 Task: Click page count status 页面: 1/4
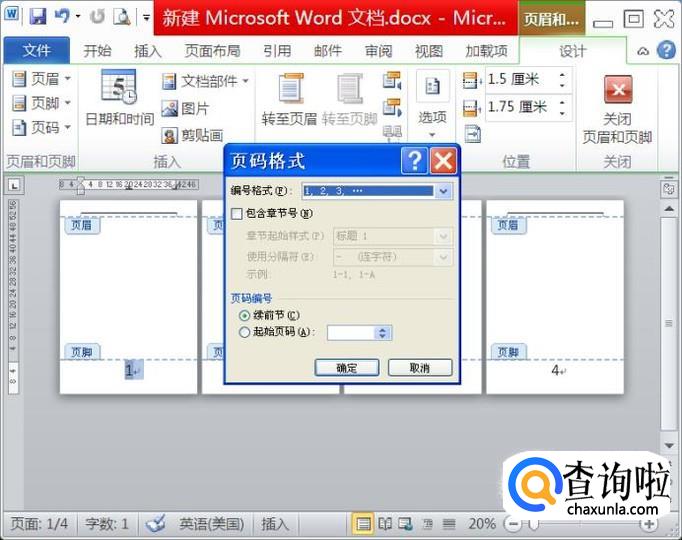pos(39,523)
